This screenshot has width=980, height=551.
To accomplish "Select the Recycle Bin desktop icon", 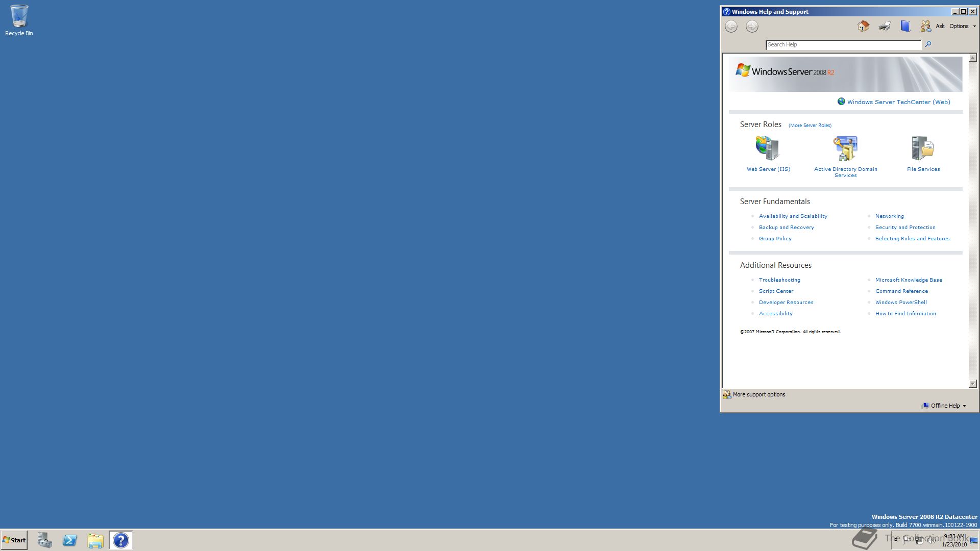I will 19,21.
